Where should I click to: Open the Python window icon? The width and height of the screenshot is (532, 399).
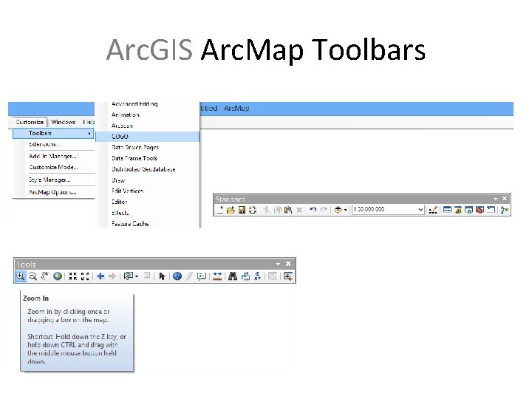(x=491, y=210)
